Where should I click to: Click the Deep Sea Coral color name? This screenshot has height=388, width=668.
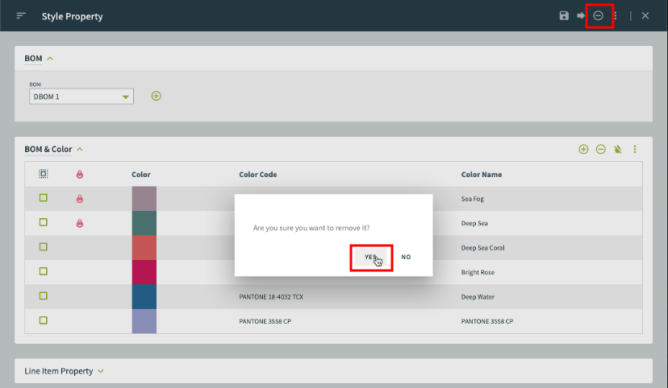point(483,248)
